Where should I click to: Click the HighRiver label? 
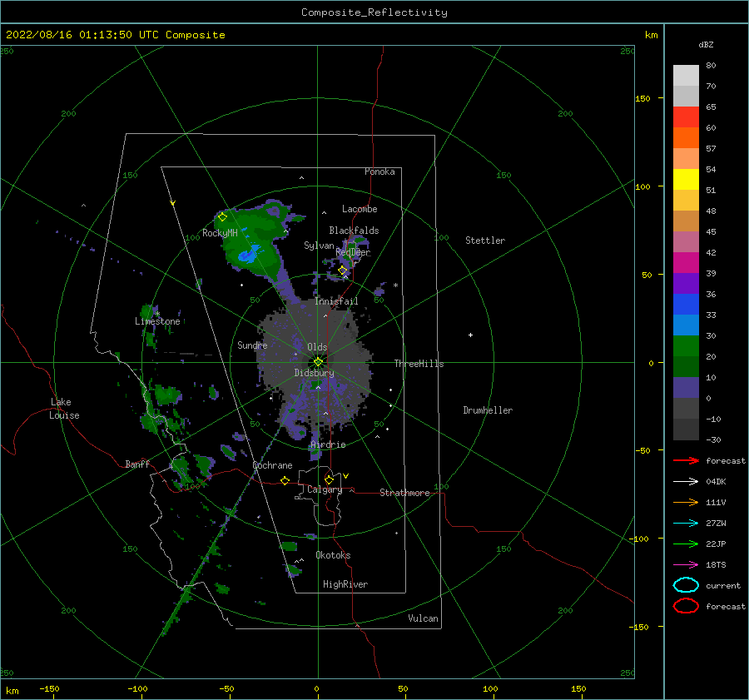click(x=345, y=584)
